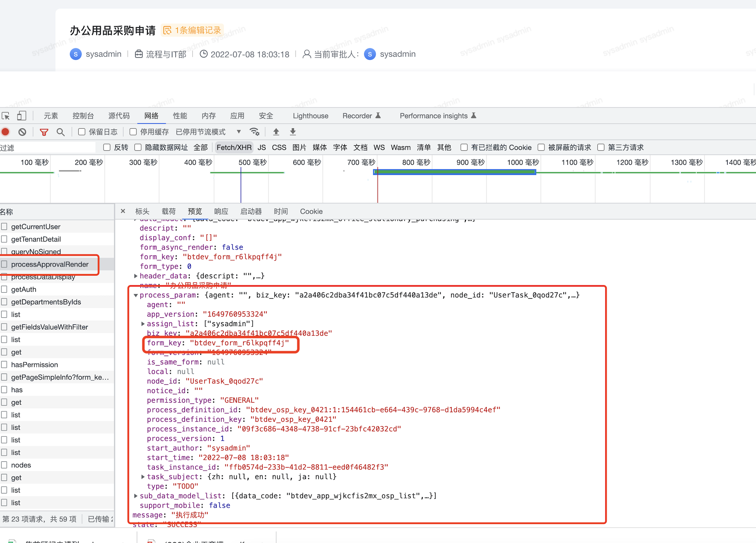Image resolution: width=756 pixels, height=543 pixels.
Task: Click the selected range on the network timeline
Action: (x=455, y=172)
